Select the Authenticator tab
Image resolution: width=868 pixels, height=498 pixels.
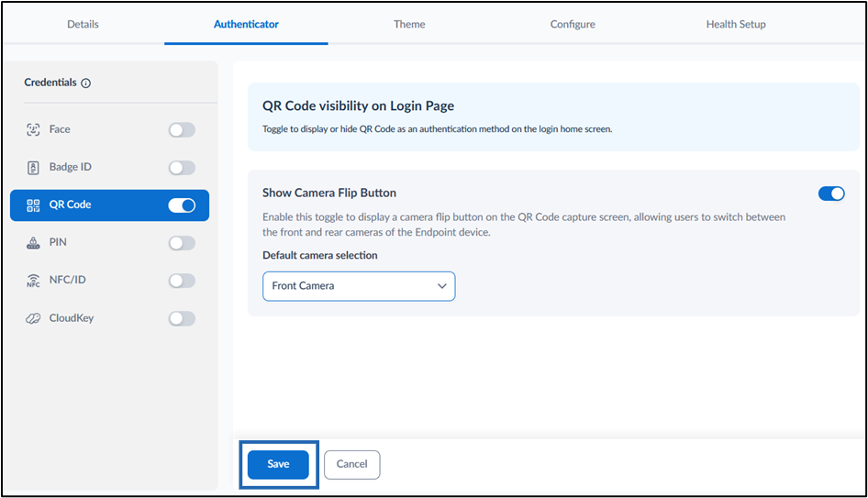click(x=246, y=25)
